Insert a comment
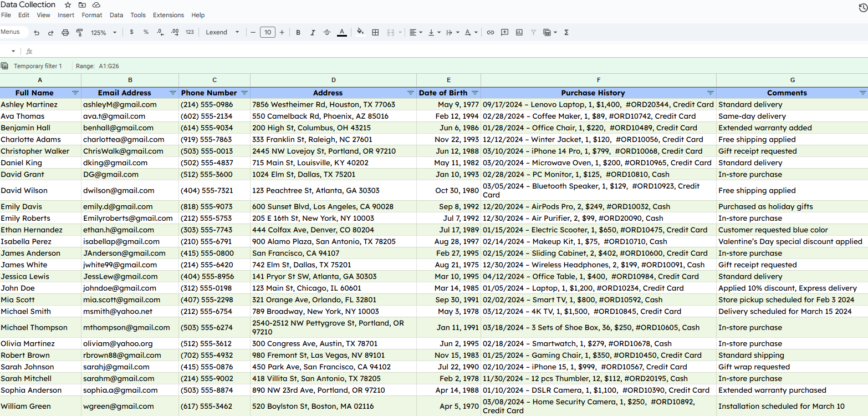 coord(504,32)
